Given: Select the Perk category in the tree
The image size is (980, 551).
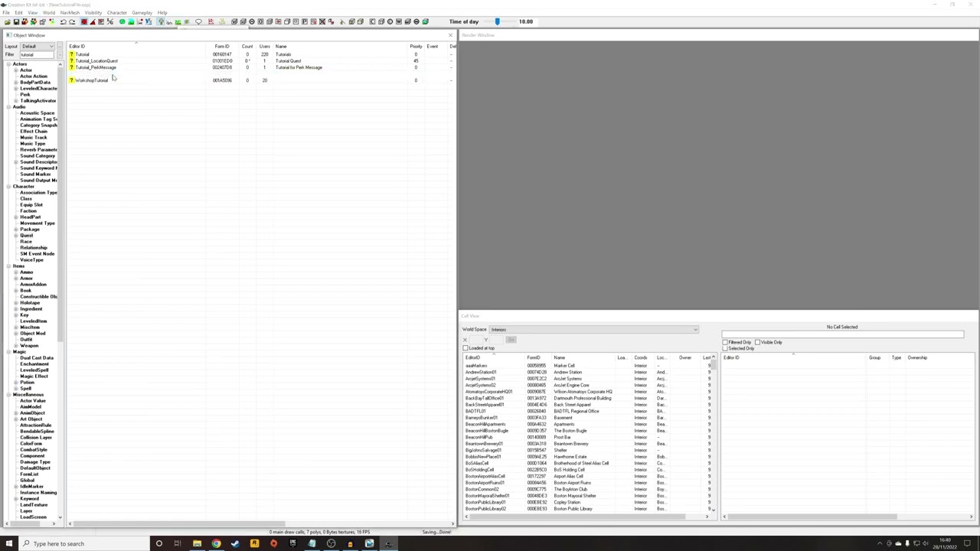Looking at the screenshot, I should (25, 95).
